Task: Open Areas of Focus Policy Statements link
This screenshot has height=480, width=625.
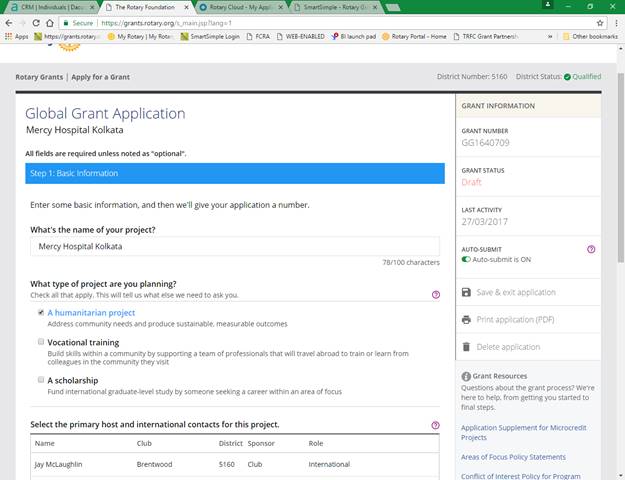Action: click(513, 457)
